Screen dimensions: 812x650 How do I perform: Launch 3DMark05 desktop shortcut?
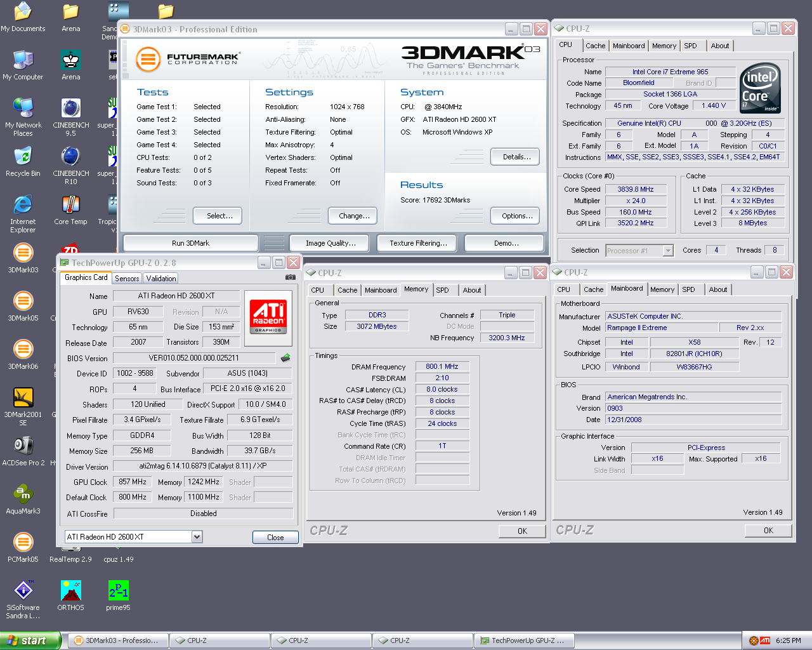coord(23,307)
